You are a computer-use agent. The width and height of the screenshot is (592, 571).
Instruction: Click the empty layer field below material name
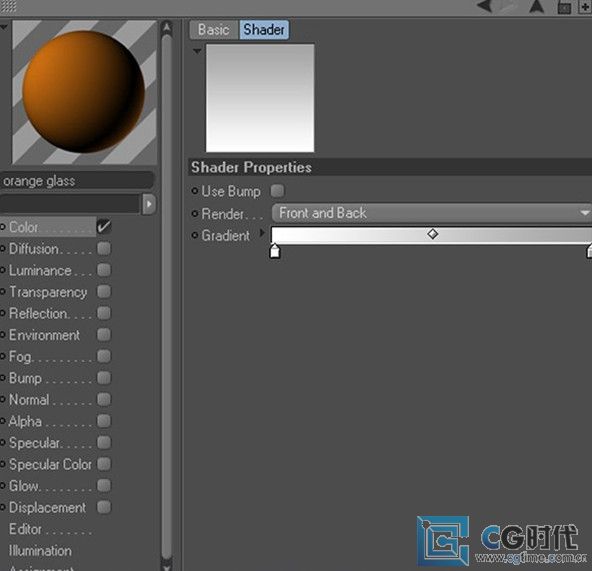(x=70, y=204)
